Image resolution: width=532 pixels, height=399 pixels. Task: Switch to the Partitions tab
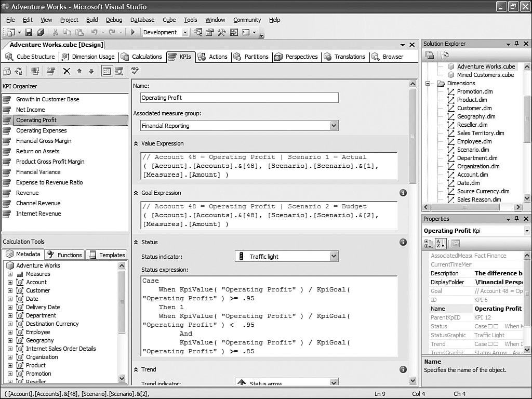[251, 57]
